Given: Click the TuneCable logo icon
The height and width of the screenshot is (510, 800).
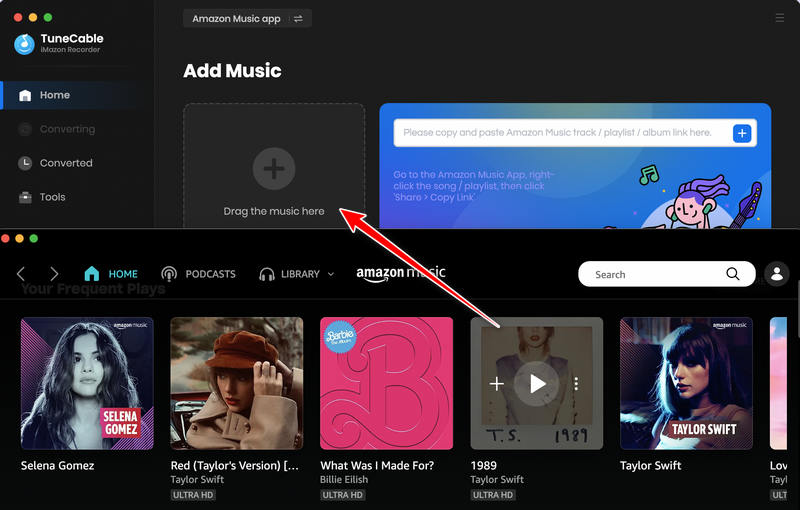Looking at the screenshot, I should (x=24, y=44).
